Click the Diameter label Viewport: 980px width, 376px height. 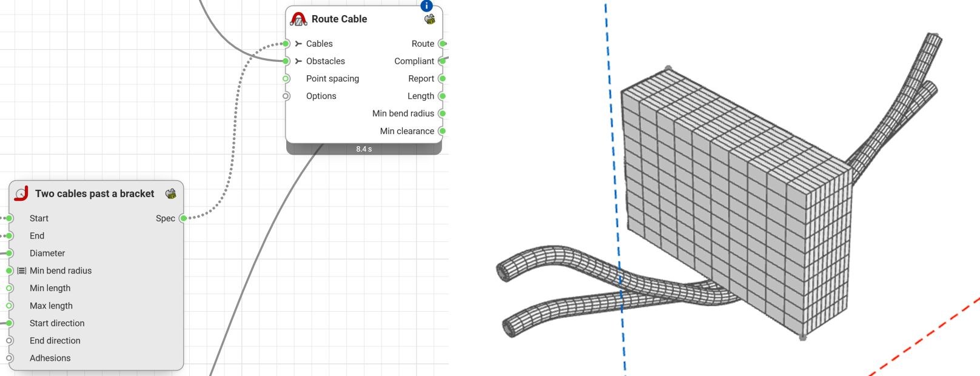coord(47,253)
